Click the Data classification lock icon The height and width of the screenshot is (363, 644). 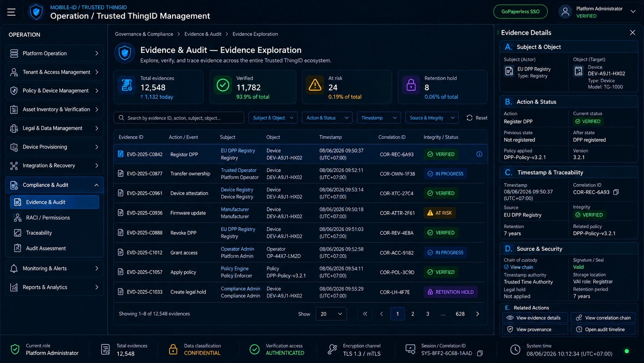coord(173,349)
